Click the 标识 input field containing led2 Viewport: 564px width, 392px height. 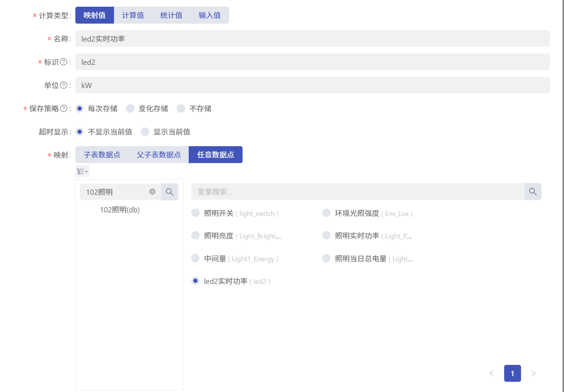(x=312, y=62)
